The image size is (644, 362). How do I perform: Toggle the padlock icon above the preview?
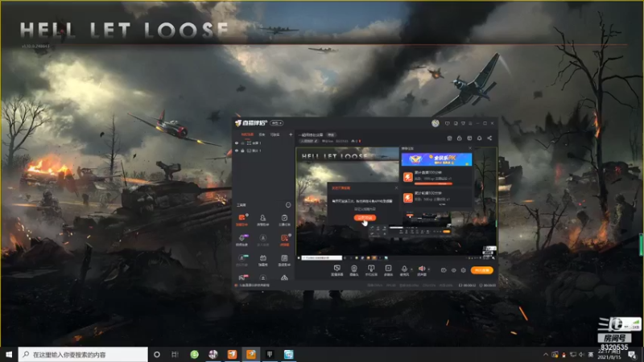coord(460,138)
